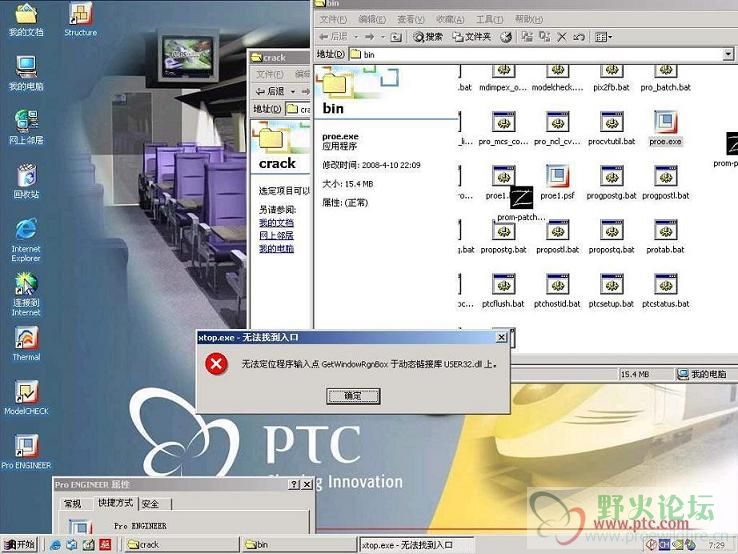Viewport: 738px width, 554px height.
Task: Open the back history dropdown arrow in bin
Action: (356, 37)
